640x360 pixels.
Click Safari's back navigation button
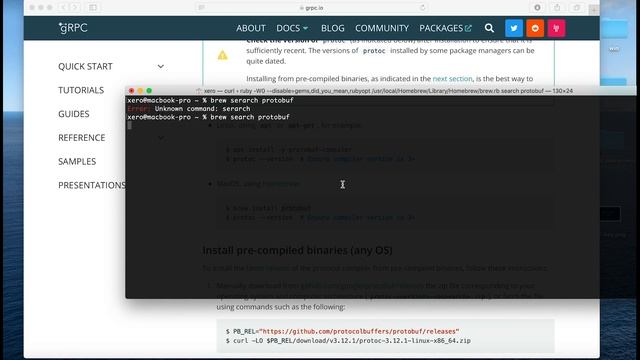pos(64,7)
